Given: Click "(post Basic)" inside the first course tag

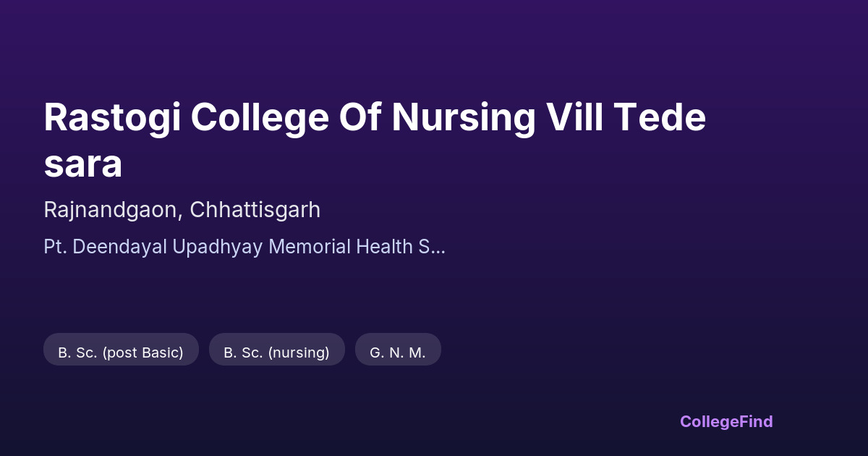Looking at the screenshot, I should 142,352.
